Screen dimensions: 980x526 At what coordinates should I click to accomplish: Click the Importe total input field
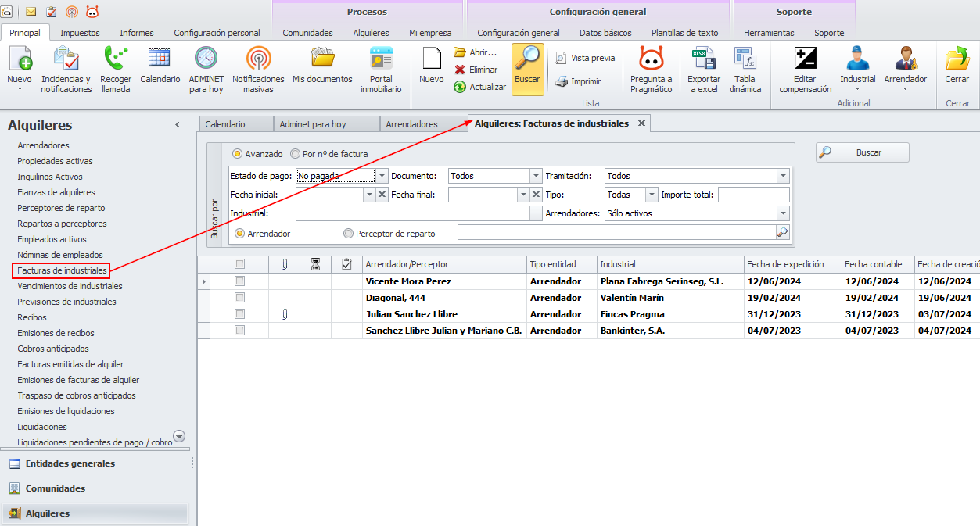(753, 195)
